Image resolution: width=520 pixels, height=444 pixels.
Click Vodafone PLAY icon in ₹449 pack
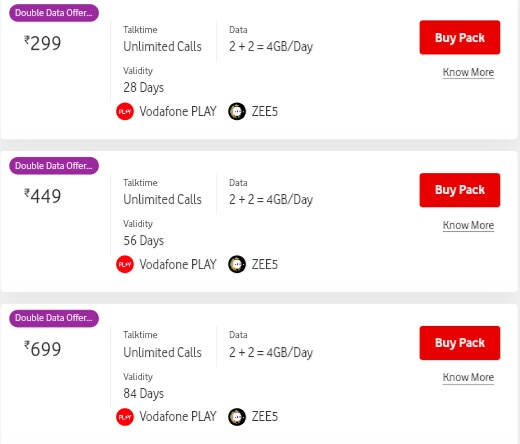[125, 264]
